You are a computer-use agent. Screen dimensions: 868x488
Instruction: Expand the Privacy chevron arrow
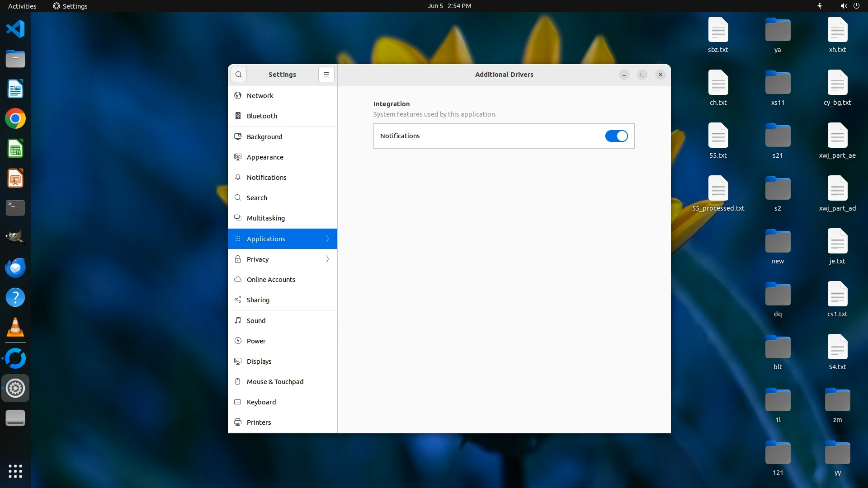(x=327, y=259)
